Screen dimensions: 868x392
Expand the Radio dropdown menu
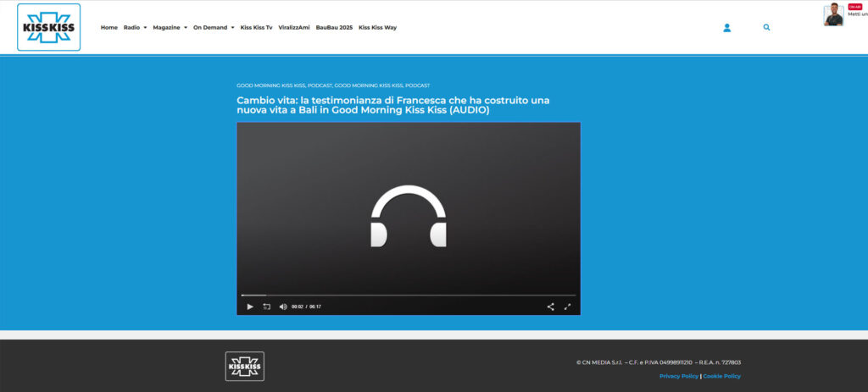135,27
